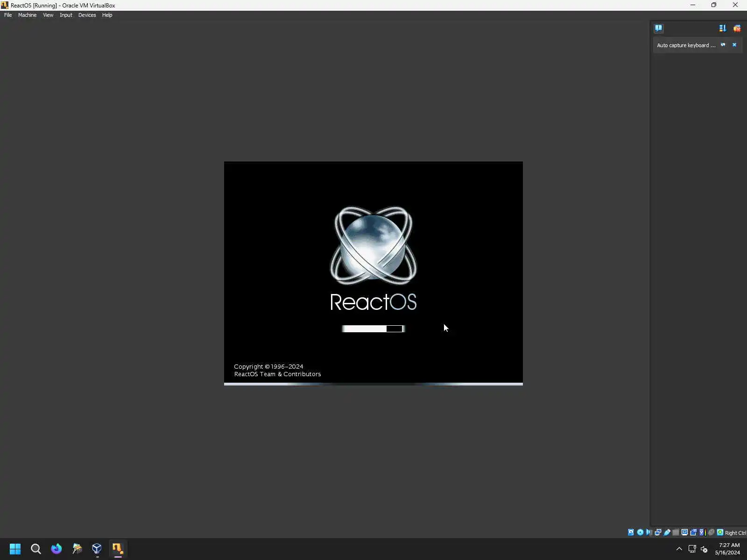The width and height of the screenshot is (747, 560).
Task: Click the notification sort order icon
Action: click(x=723, y=28)
